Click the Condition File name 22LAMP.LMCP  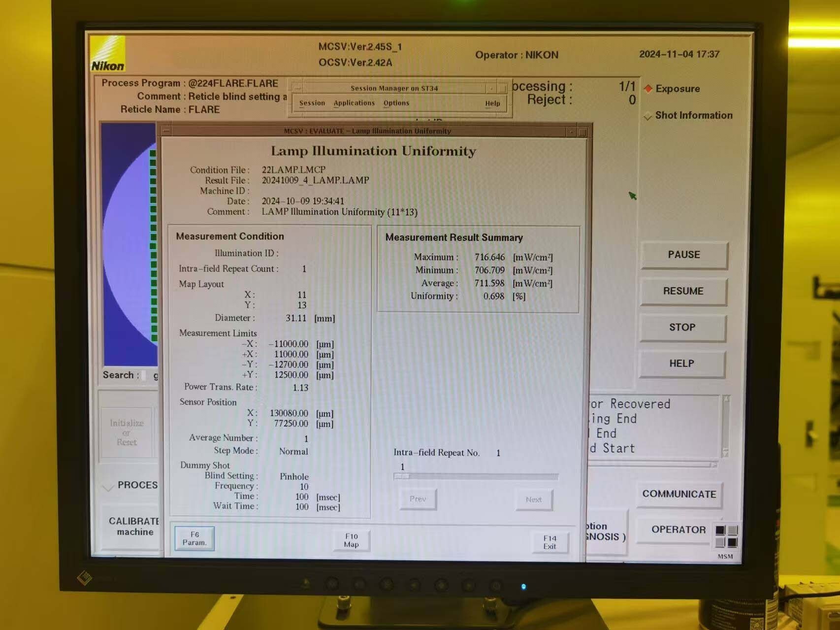click(293, 169)
